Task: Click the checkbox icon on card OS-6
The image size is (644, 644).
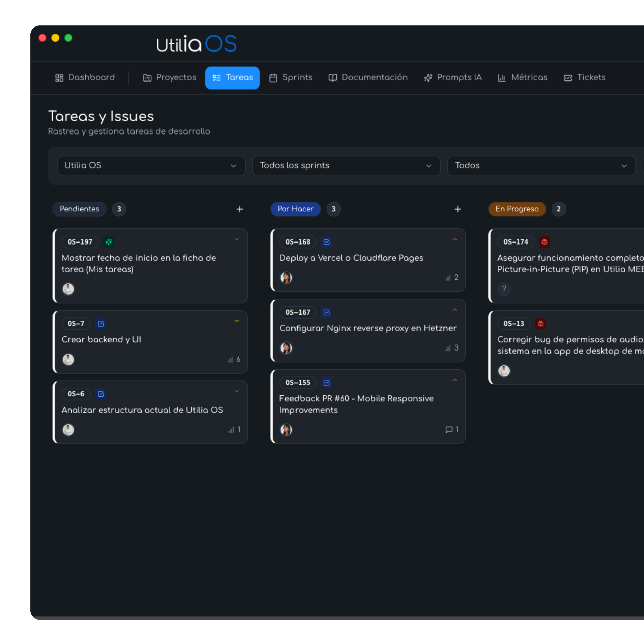Action: (101, 394)
